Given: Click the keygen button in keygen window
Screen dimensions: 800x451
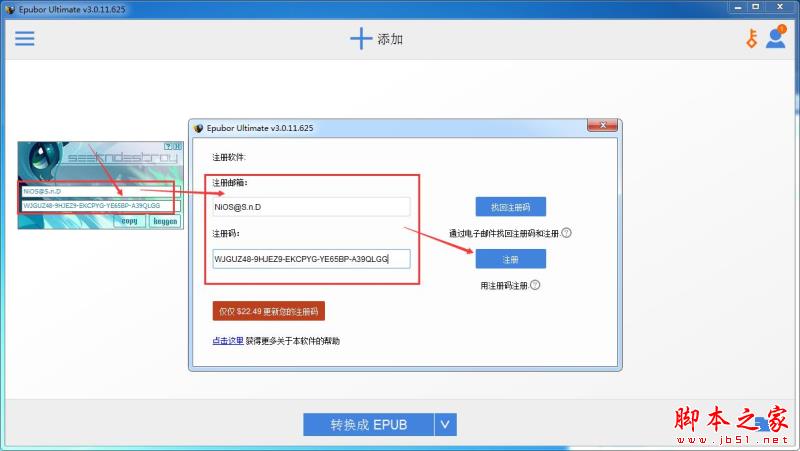Looking at the screenshot, I should [165, 221].
